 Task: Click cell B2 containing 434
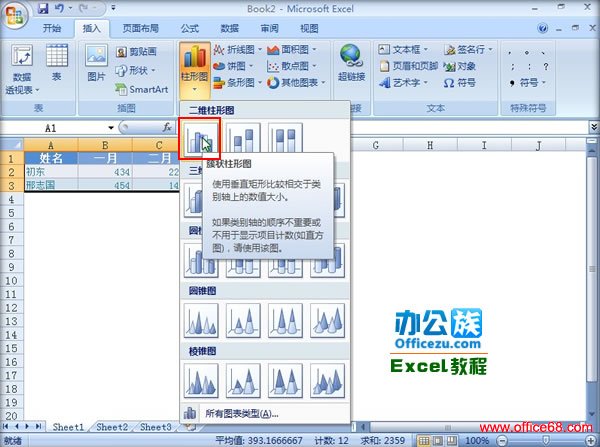click(x=105, y=172)
